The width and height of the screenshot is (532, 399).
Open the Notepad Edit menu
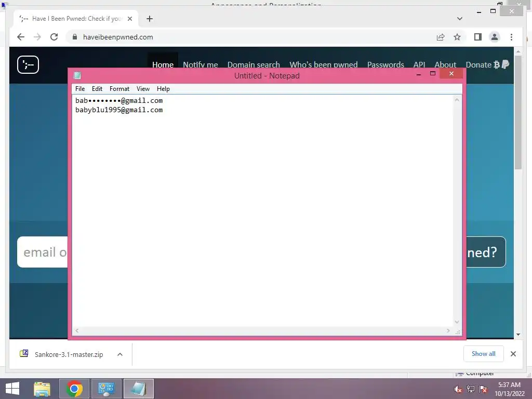tap(97, 89)
